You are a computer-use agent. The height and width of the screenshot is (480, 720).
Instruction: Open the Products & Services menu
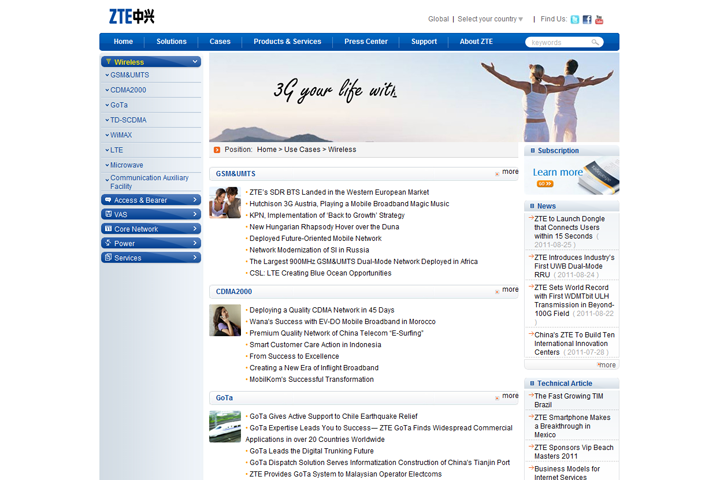287,42
